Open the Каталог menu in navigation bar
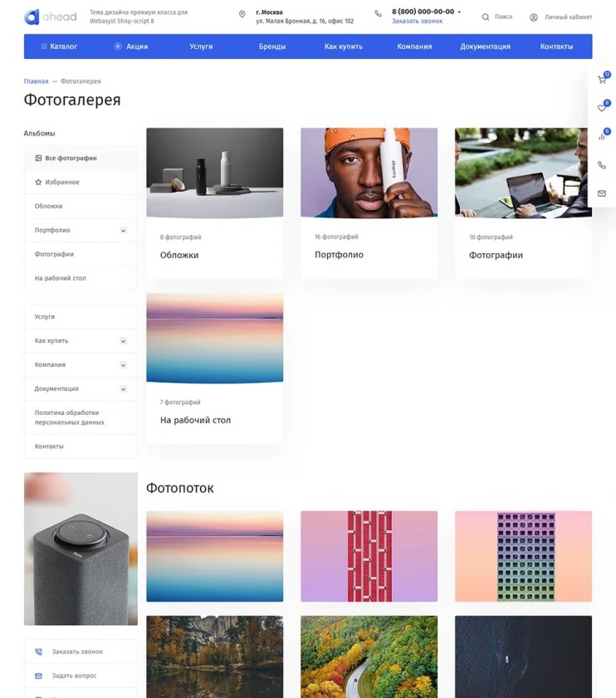Image resolution: width=616 pixels, height=698 pixels. 59,46
